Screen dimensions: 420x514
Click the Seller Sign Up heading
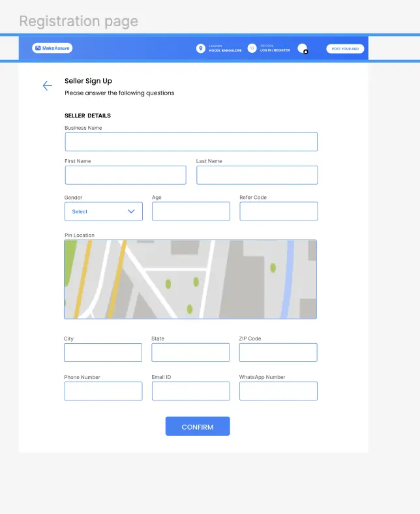coord(88,81)
